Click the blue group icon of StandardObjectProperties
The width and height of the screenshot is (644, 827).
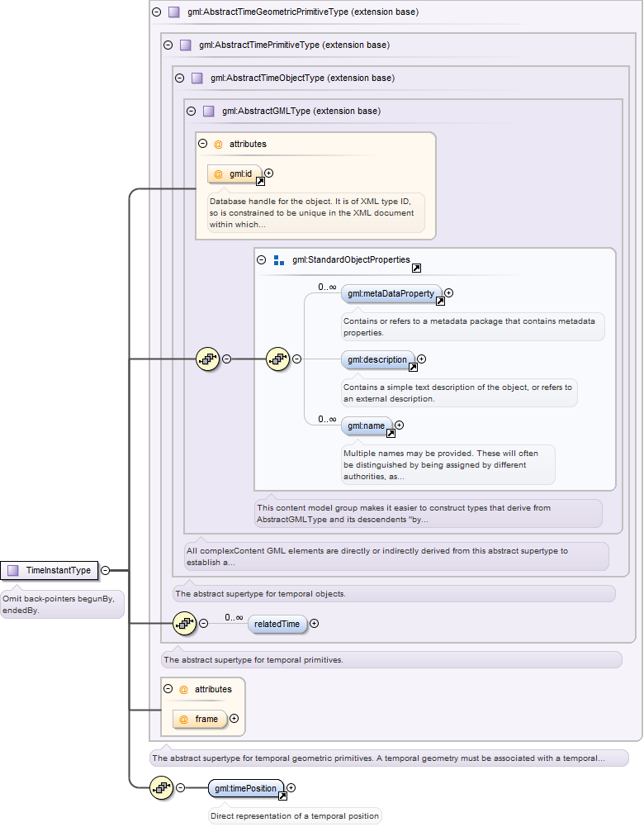pos(279,260)
